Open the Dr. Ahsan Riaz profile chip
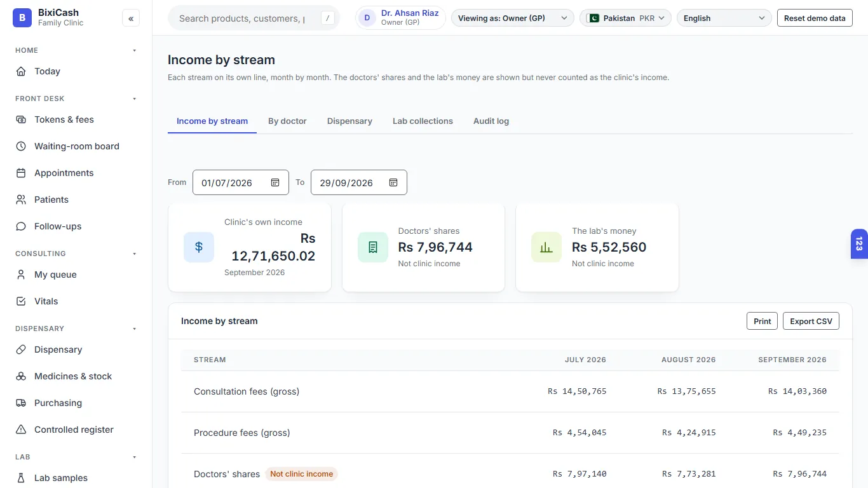Viewport: 868px width, 488px height. 400,18
